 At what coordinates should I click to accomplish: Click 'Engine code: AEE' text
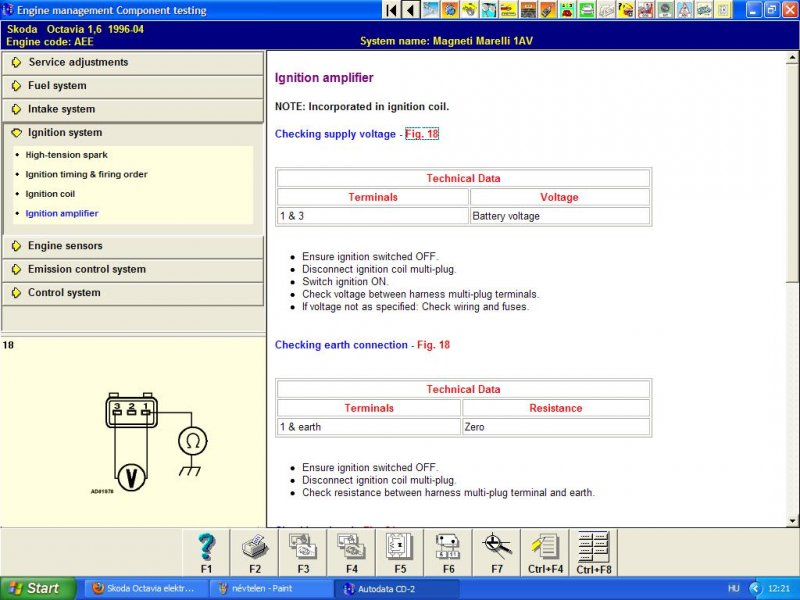pos(50,42)
